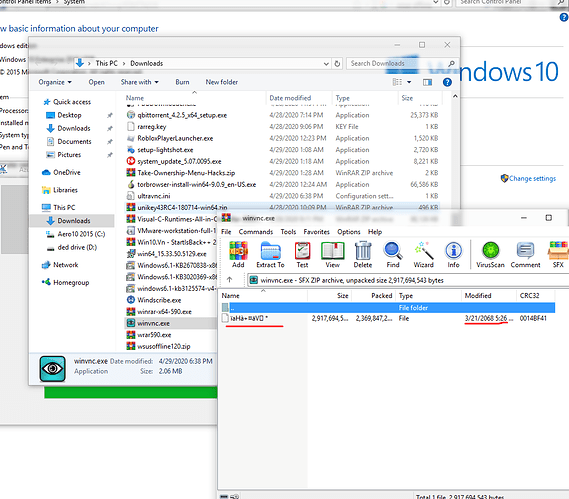Start VirusScan on the archive
Screen dimensions: 569x499
point(490,255)
